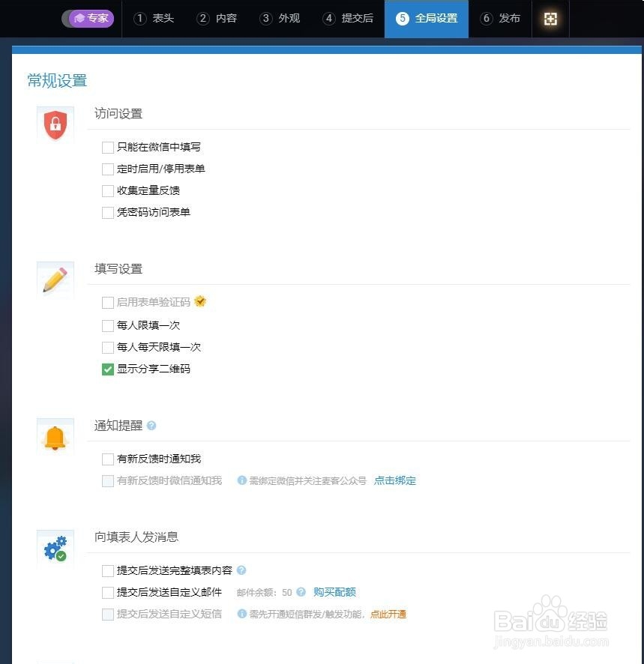
Task: Enable 只能在微信中填写
Action: pos(108,147)
